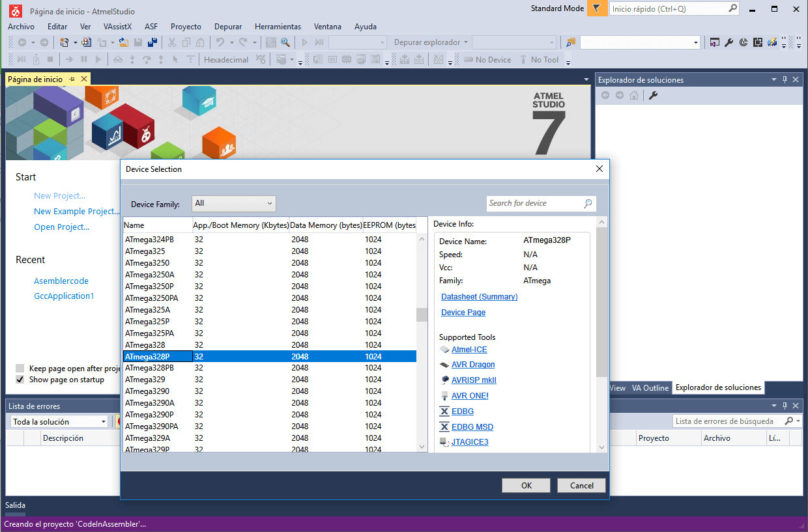Open the Device Page link
The height and width of the screenshot is (532, 808).
463,312
